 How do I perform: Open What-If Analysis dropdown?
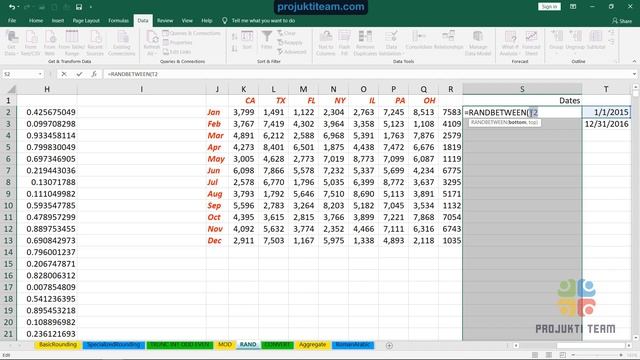(x=510, y=42)
